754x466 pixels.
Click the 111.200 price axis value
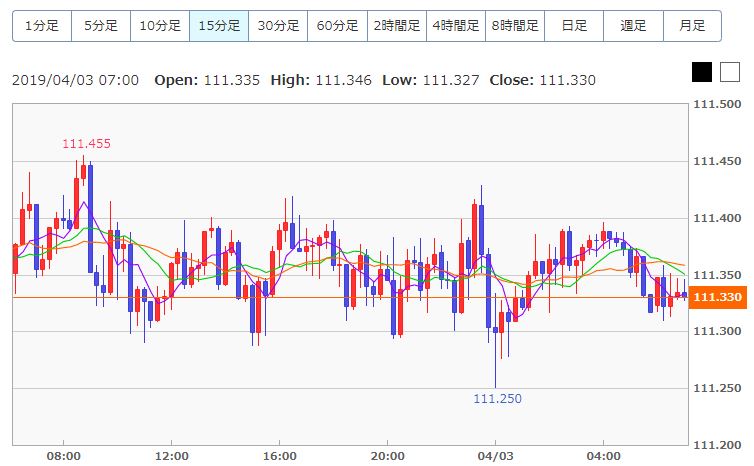(x=717, y=445)
